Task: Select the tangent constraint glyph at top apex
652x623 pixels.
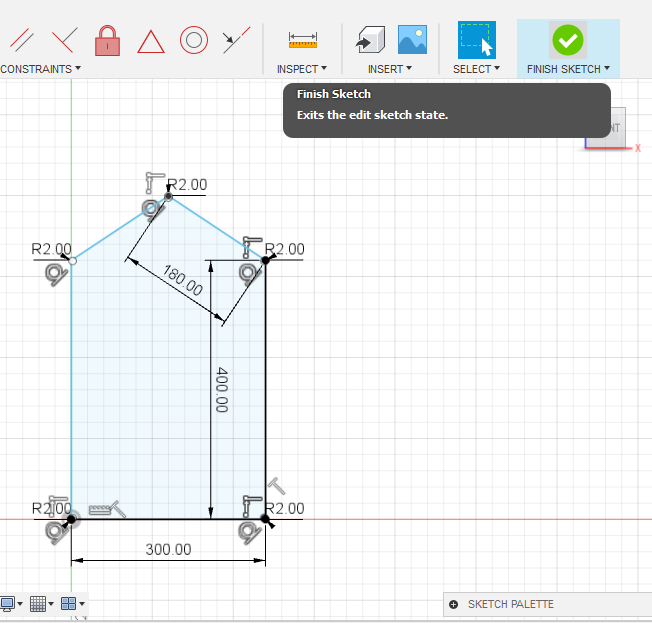Action: pyautogui.click(x=152, y=210)
